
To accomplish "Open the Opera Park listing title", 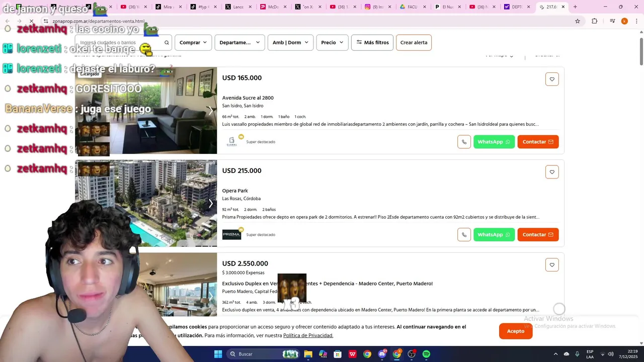I will point(235,191).
